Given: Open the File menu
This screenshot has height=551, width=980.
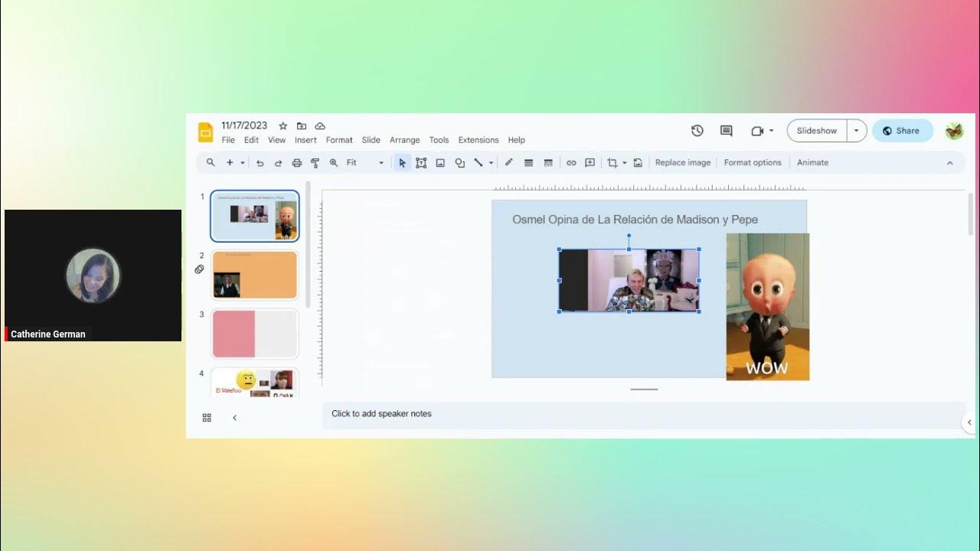Looking at the screenshot, I should point(228,140).
